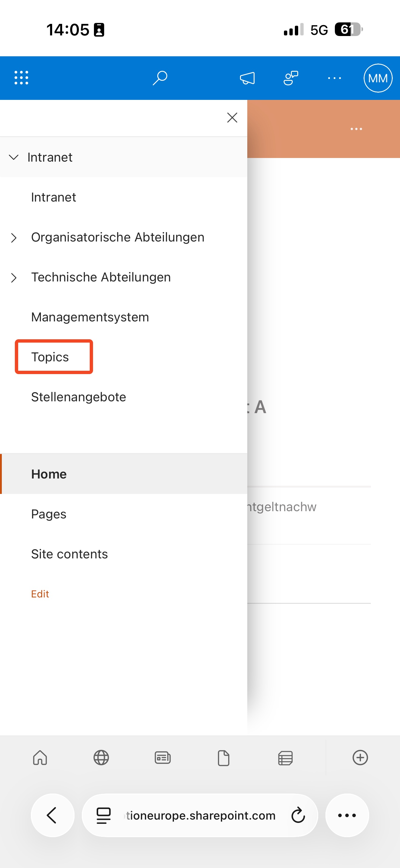The height and width of the screenshot is (868, 400).
Task: Close the navigation panel
Action: 232,118
